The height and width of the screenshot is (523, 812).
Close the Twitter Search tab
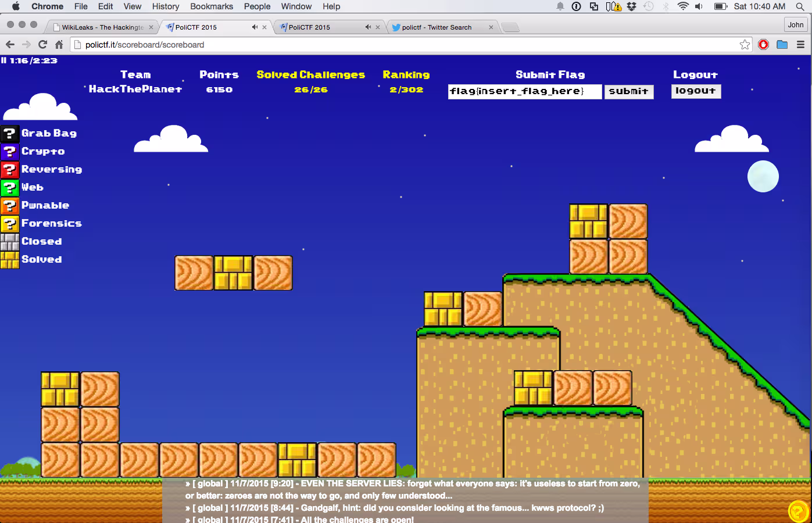pyautogui.click(x=491, y=27)
